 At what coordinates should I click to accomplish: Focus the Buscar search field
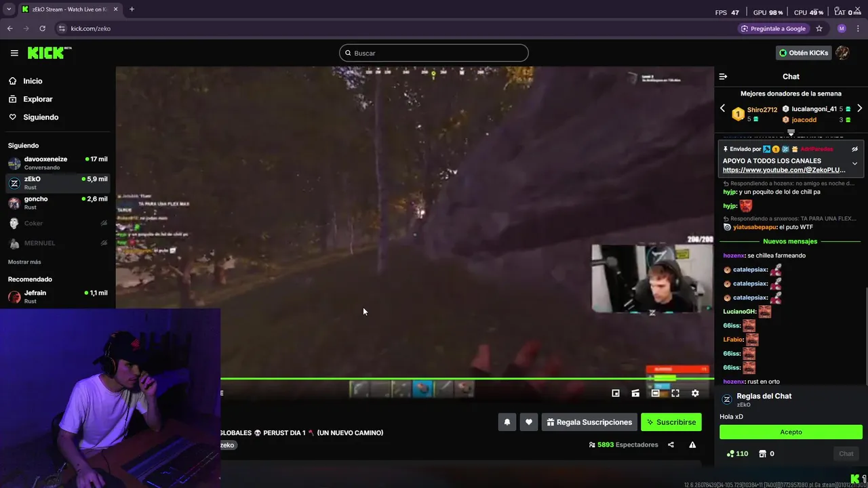[x=434, y=53]
